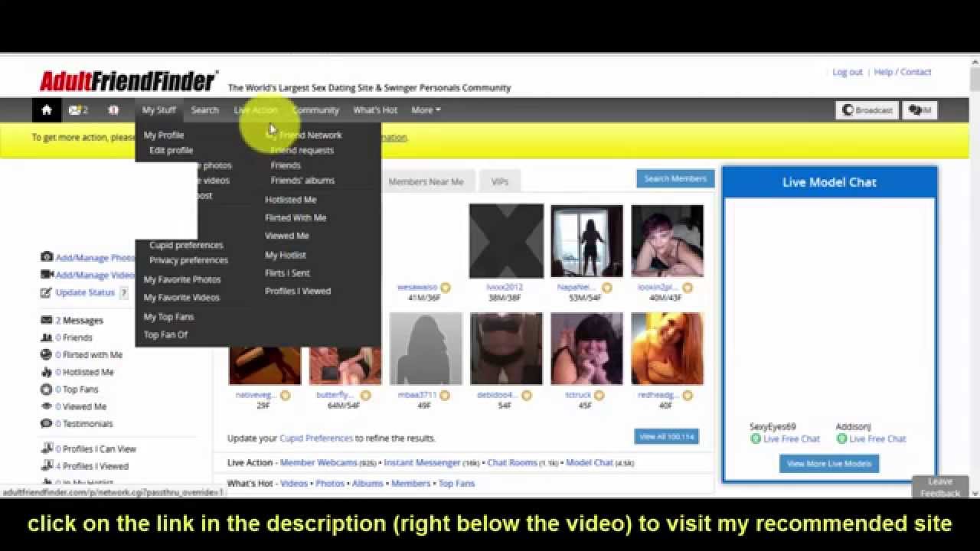Choose Flirted With Me from menu

[x=296, y=218]
